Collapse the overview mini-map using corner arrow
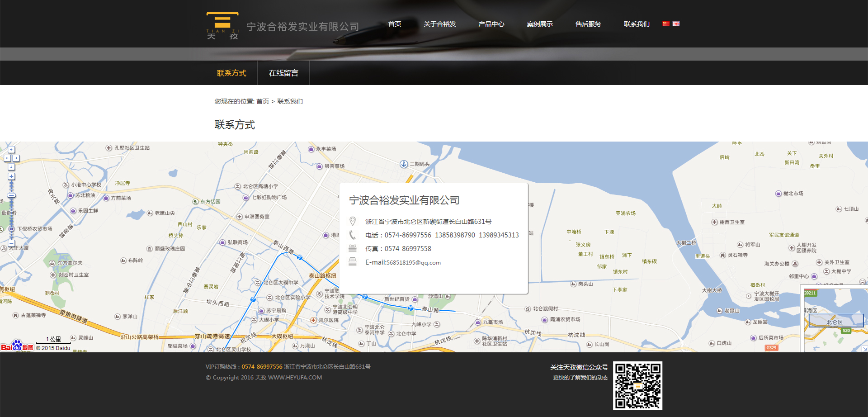The image size is (868, 417). pyautogui.click(x=864, y=349)
